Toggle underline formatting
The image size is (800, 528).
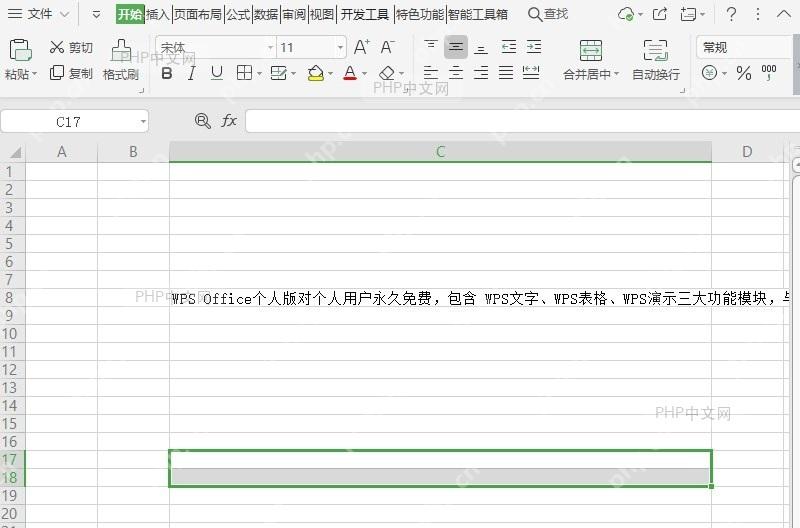(216, 73)
